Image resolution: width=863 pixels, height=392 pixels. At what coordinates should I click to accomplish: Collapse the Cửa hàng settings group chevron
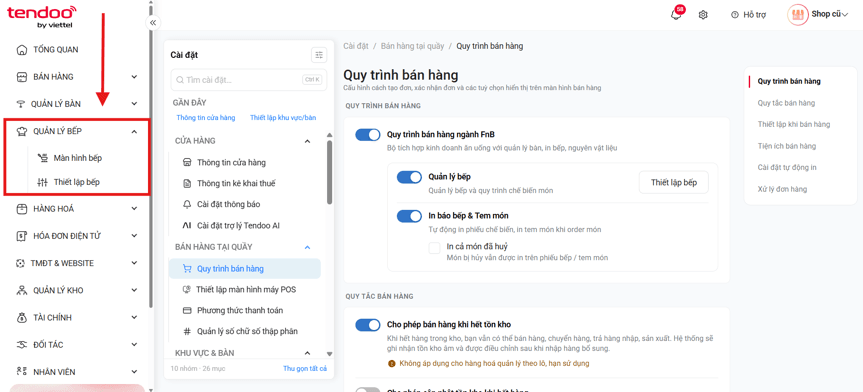pos(308,141)
